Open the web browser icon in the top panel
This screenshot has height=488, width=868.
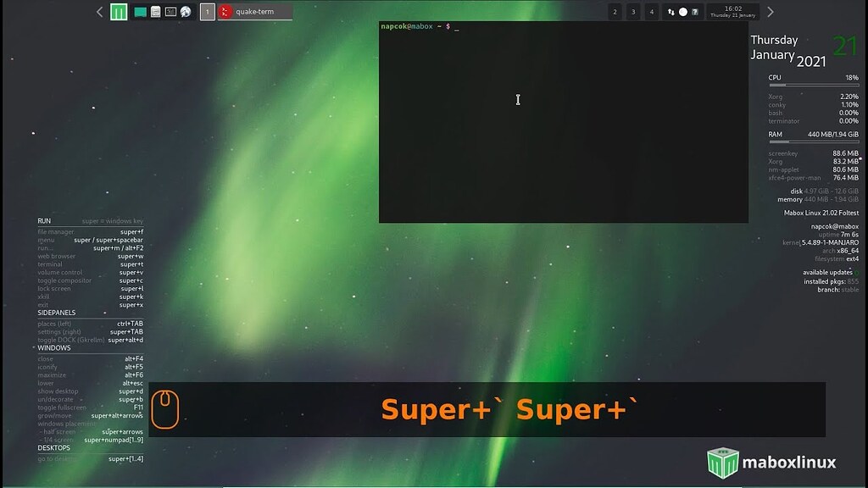tap(184, 12)
